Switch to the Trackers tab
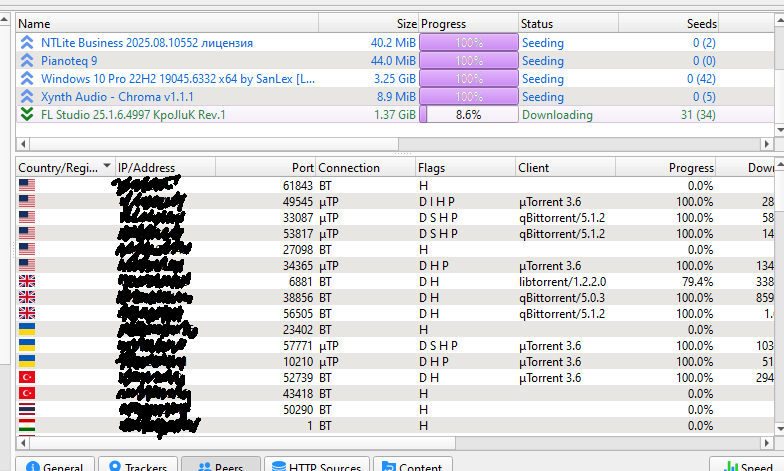Viewport: 784px width, 471px height. [x=138, y=466]
